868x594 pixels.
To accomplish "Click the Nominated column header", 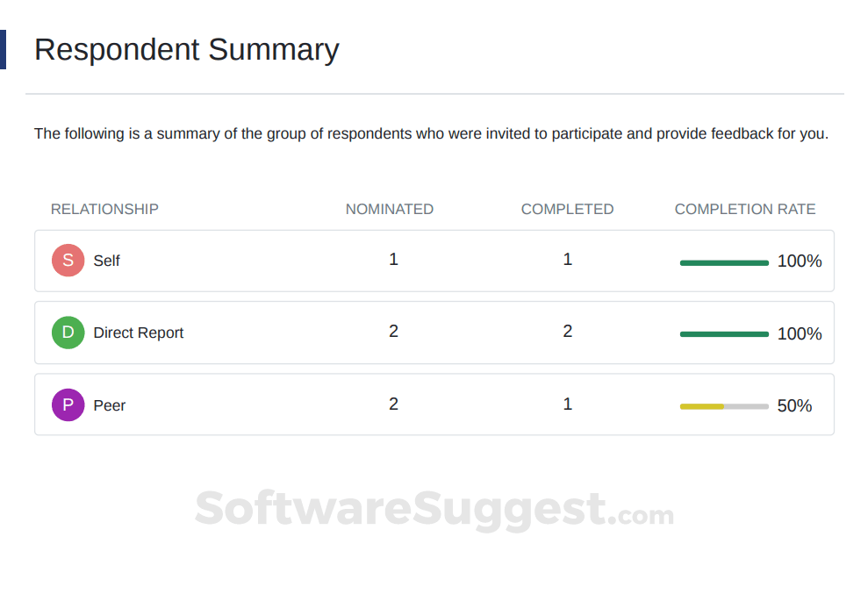I will [x=390, y=209].
